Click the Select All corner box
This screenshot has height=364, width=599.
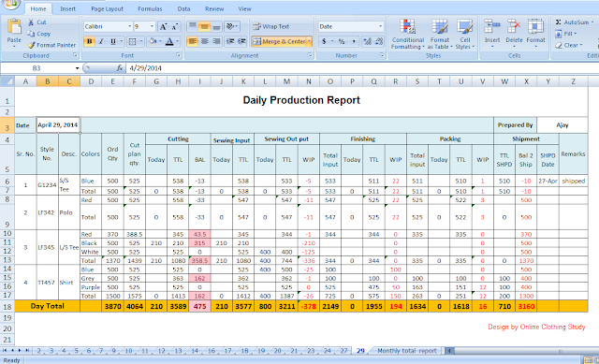pyautogui.click(x=7, y=81)
